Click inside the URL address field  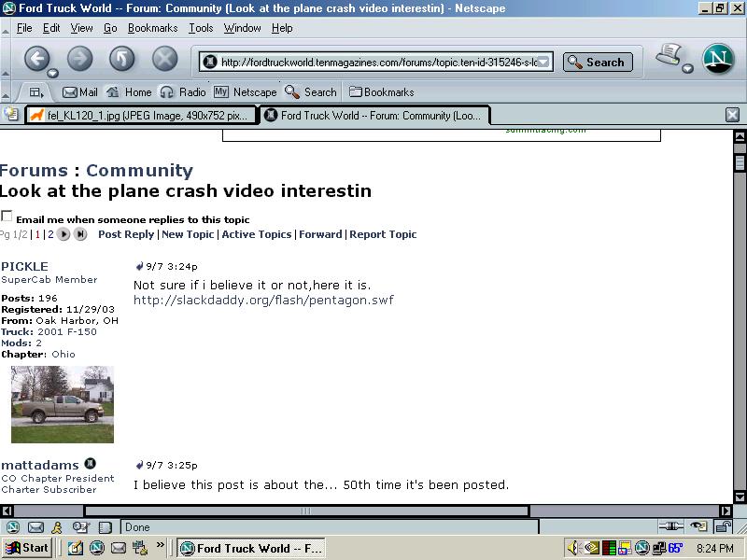coord(376,62)
